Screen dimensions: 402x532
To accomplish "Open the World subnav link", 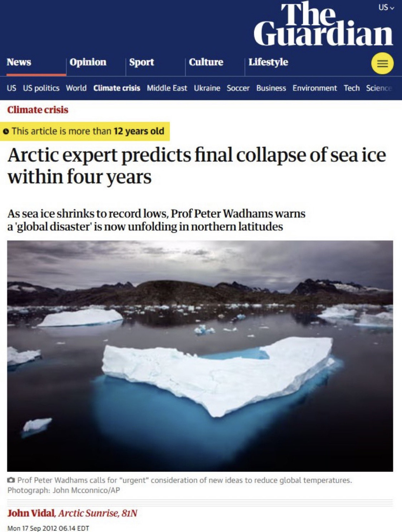I will click(x=76, y=88).
